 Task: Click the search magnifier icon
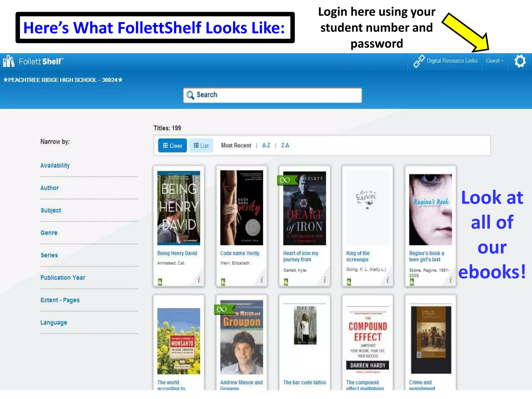click(x=190, y=95)
